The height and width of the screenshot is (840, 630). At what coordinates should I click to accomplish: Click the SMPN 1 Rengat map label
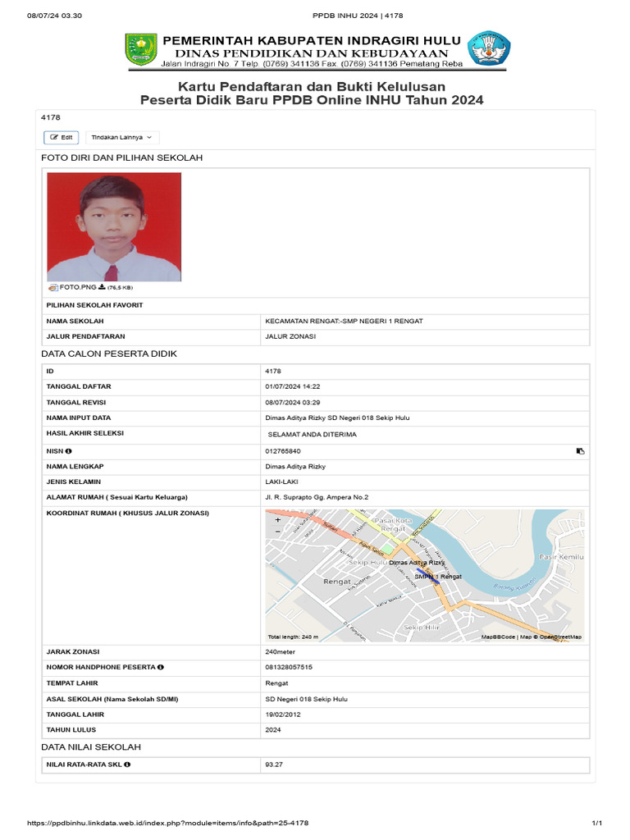(438, 577)
